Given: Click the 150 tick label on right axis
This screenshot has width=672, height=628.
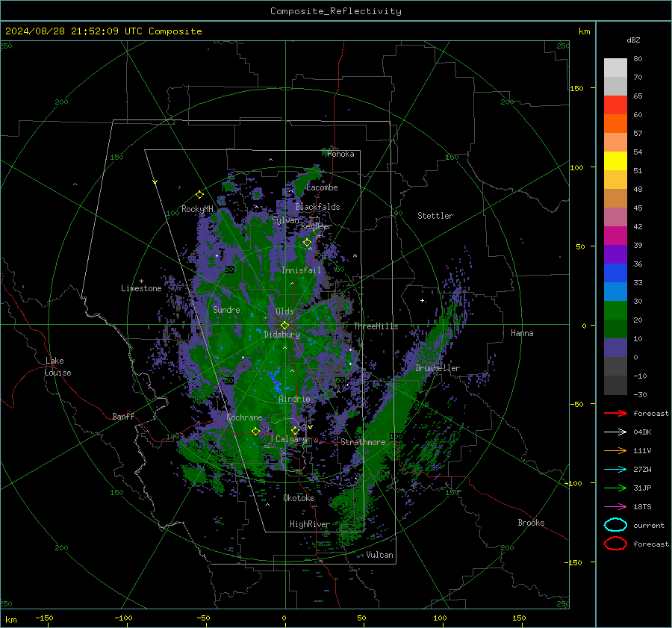Looking at the screenshot, I should (x=576, y=88).
